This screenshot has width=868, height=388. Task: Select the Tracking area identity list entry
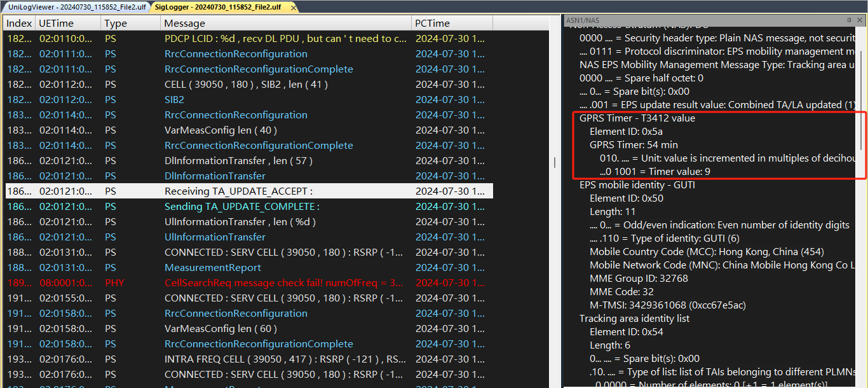click(x=634, y=318)
